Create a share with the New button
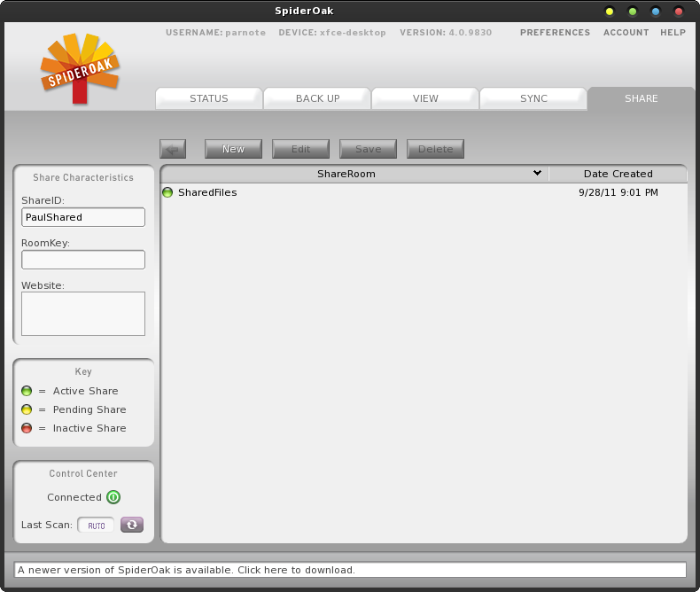 click(x=234, y=149)
